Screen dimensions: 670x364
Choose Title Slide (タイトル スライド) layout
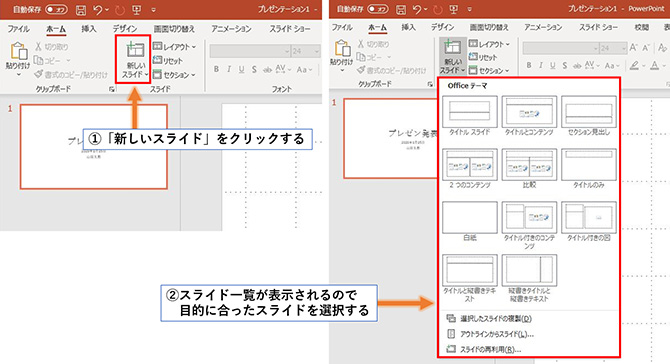[x=470, y=116]
